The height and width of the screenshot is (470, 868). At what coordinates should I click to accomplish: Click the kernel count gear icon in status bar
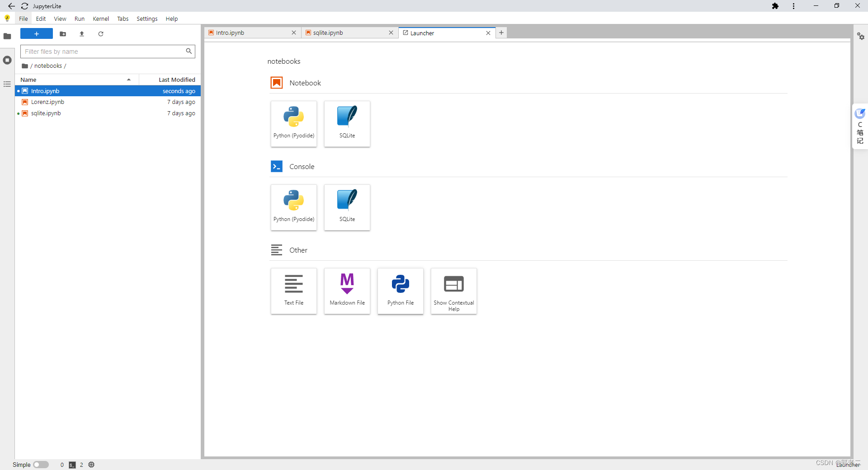[x=91, y=465]
